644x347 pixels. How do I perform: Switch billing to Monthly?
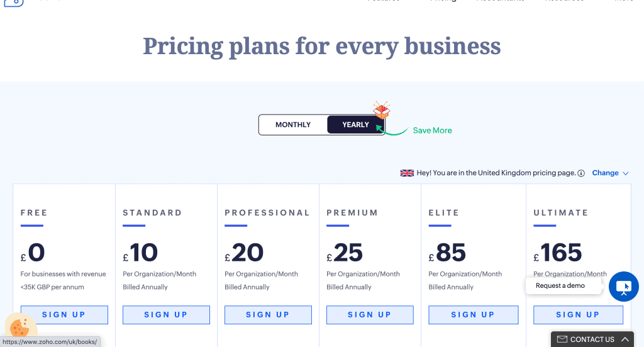[293, 125]
